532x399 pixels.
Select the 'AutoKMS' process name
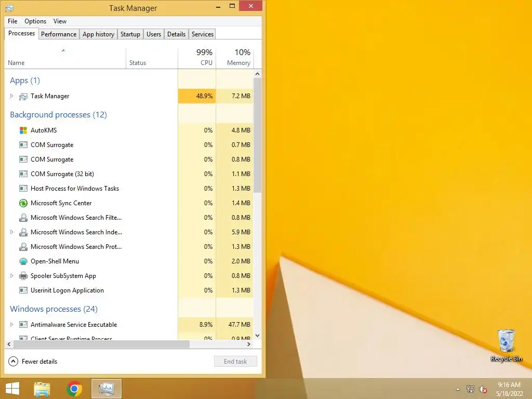tap(44, 130)
